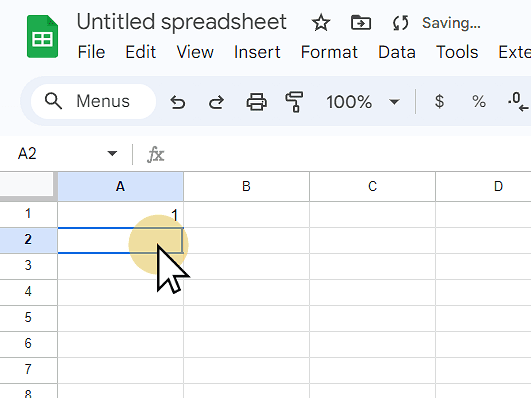This screenshot has width=531, height=398.
Task: Select row 7 header
Action: (x=28, y=370)
